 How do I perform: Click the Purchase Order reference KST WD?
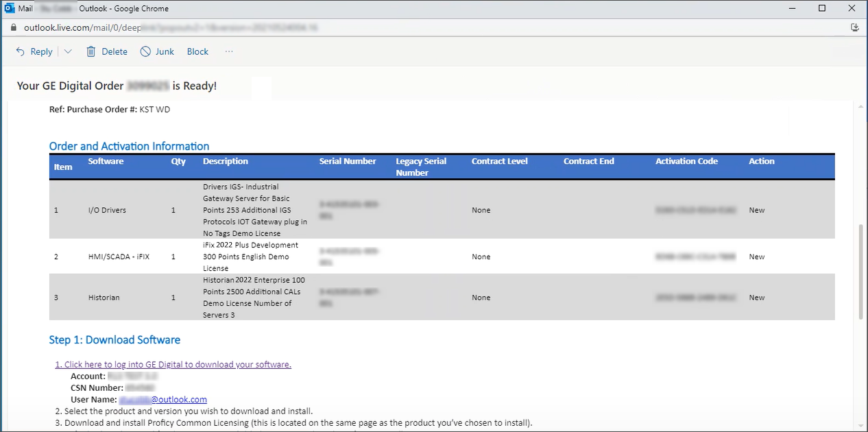click(155, 109)
